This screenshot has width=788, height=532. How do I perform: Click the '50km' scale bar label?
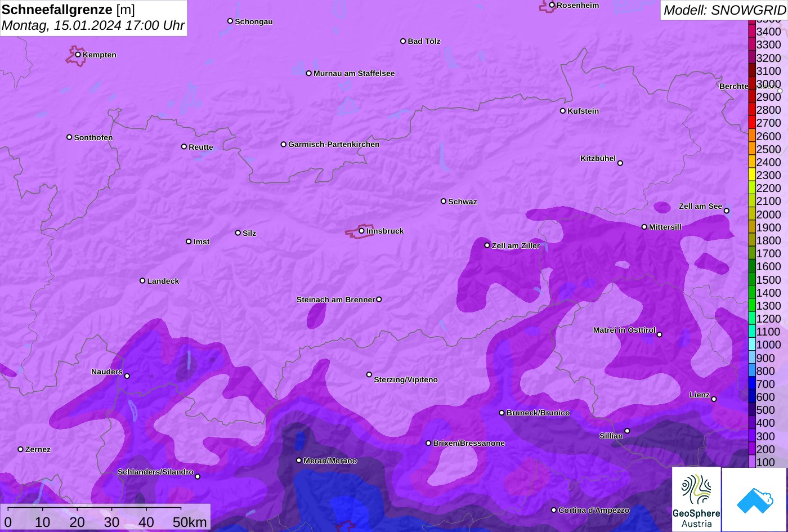pyautogui.click(x=190, y=522)
